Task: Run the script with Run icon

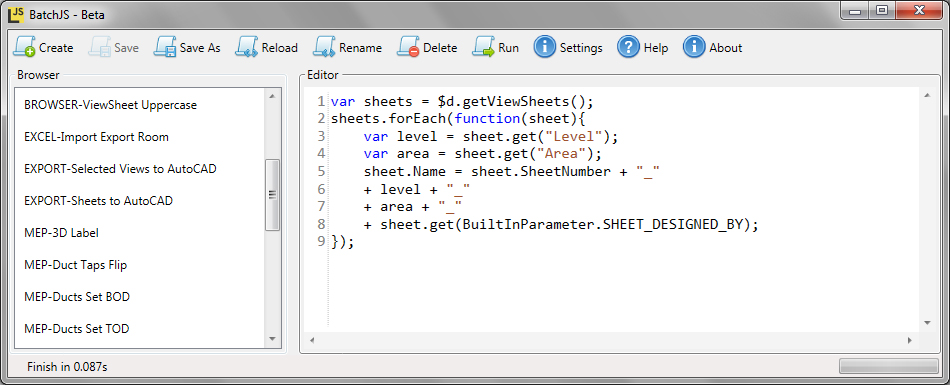Action: (483, 47)
